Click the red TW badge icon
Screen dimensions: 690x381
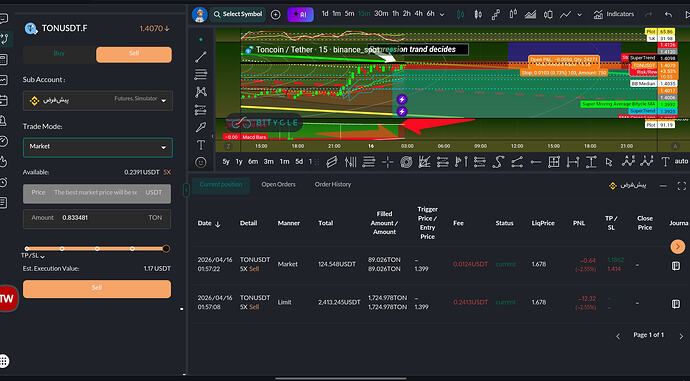[x=7, y=299]
